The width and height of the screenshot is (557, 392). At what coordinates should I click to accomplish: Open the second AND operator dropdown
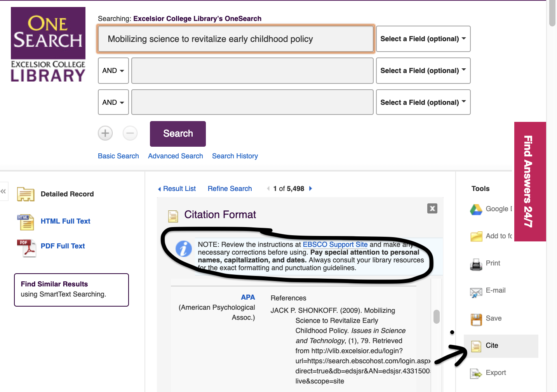click(113, 102)
